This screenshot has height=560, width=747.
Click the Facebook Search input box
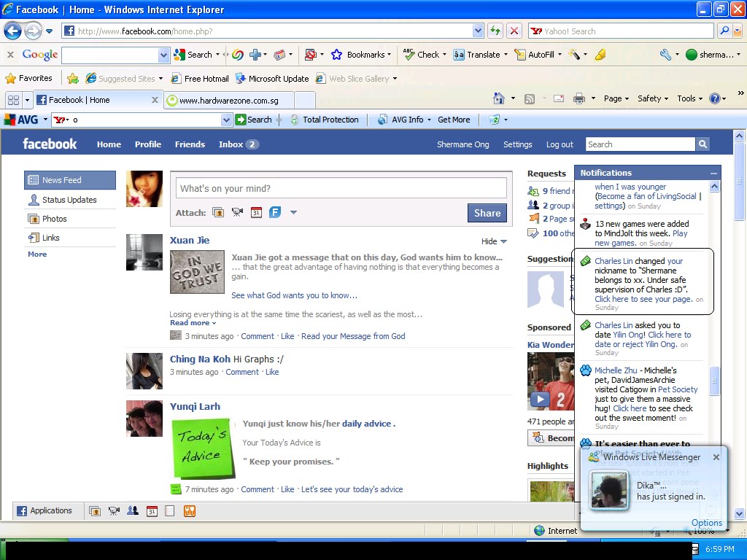click(640, 144)
